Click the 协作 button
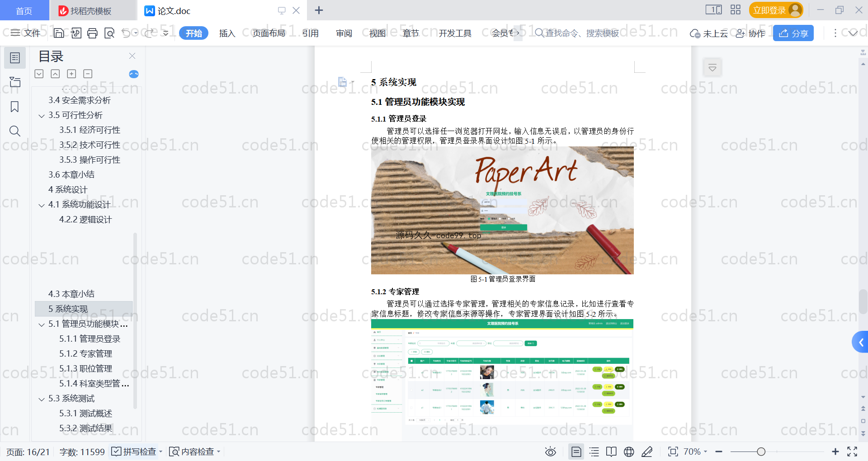 [x=750, y=33]
